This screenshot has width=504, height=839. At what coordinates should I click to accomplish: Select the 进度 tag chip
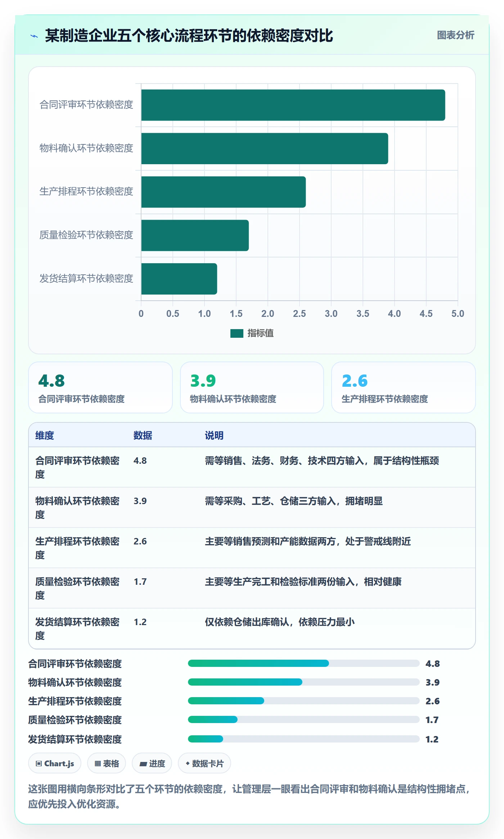(x=152, y=763)
